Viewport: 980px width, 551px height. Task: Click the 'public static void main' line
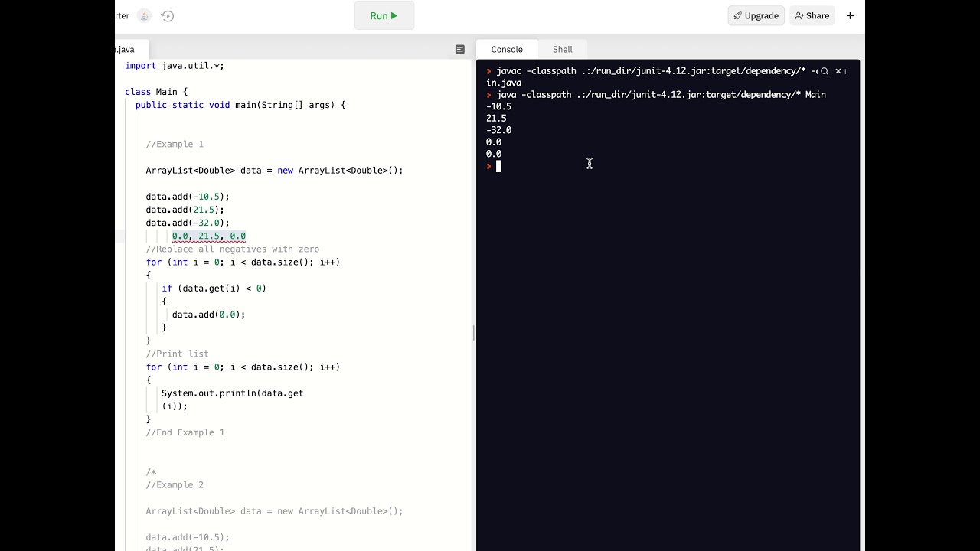[240, 105]
